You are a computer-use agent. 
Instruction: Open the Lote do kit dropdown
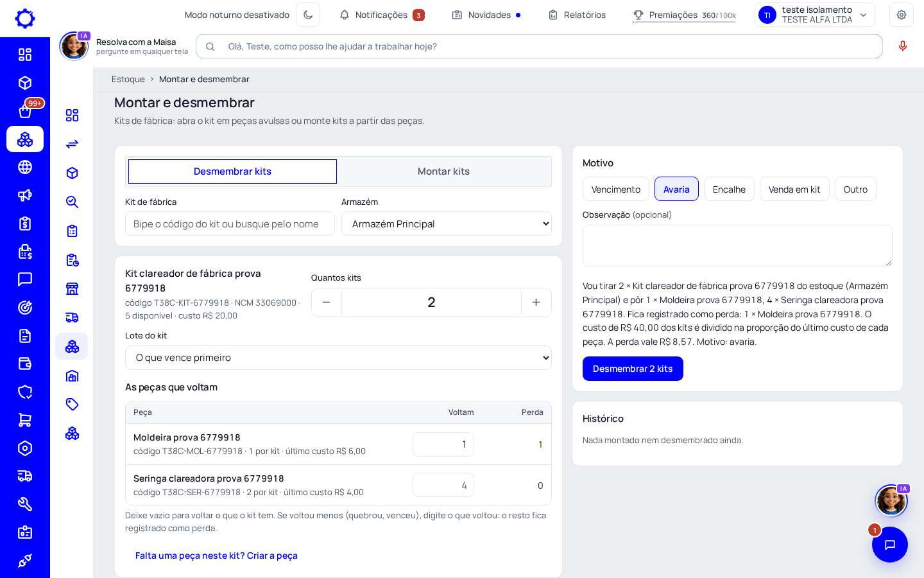click(x=338, y=358)
